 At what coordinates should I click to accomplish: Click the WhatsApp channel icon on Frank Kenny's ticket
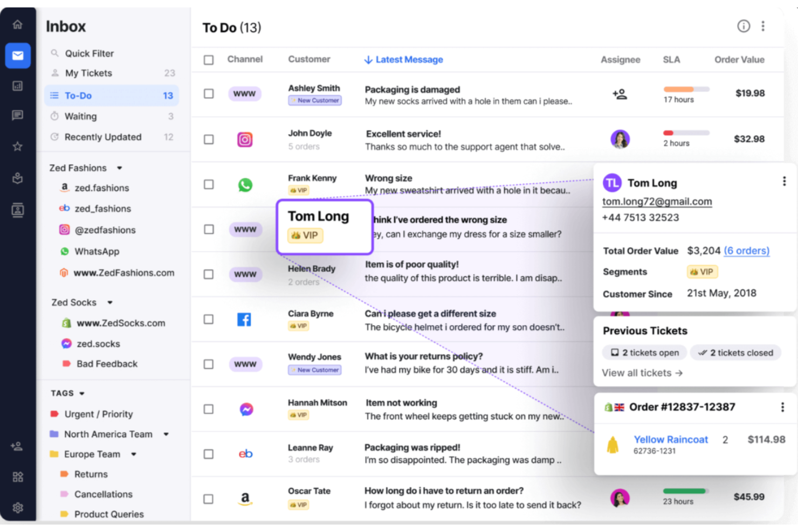(245, 184)
